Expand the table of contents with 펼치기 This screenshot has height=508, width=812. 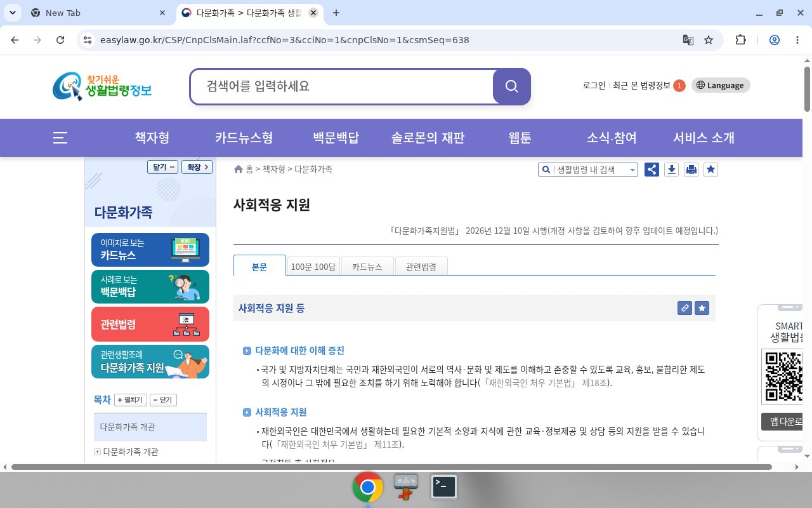coord(131,400)
